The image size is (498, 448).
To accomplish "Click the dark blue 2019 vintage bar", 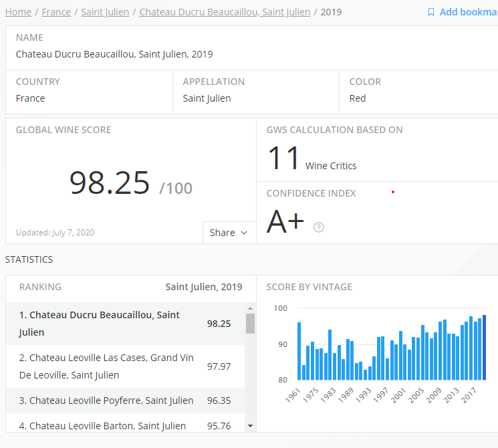I will [x=485, y=347].
